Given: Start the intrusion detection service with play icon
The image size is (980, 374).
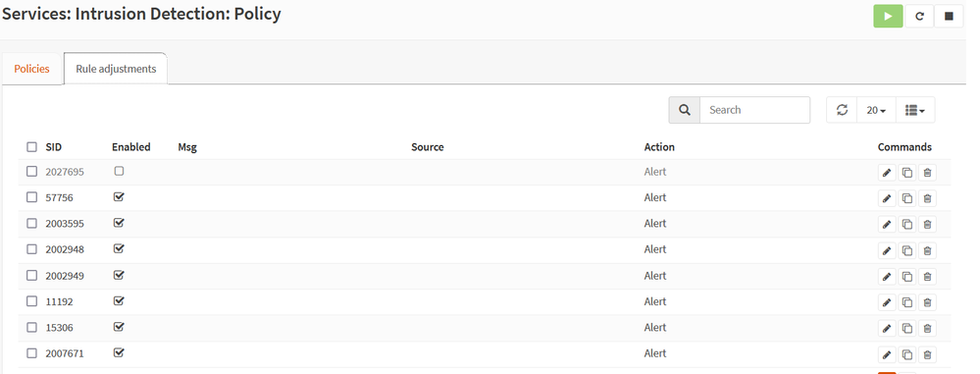Looking at the screenshot, I should [888, 17].
